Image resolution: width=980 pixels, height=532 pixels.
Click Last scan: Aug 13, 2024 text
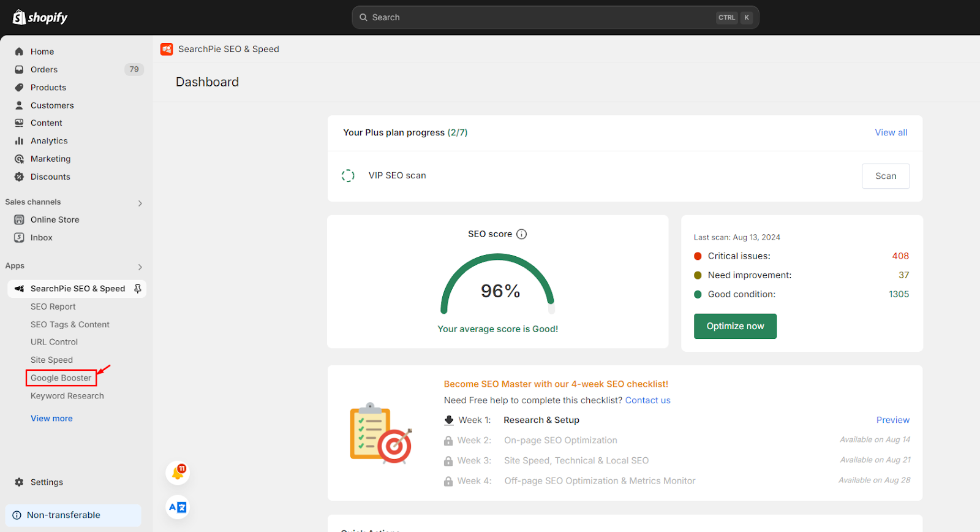[737, 237]
